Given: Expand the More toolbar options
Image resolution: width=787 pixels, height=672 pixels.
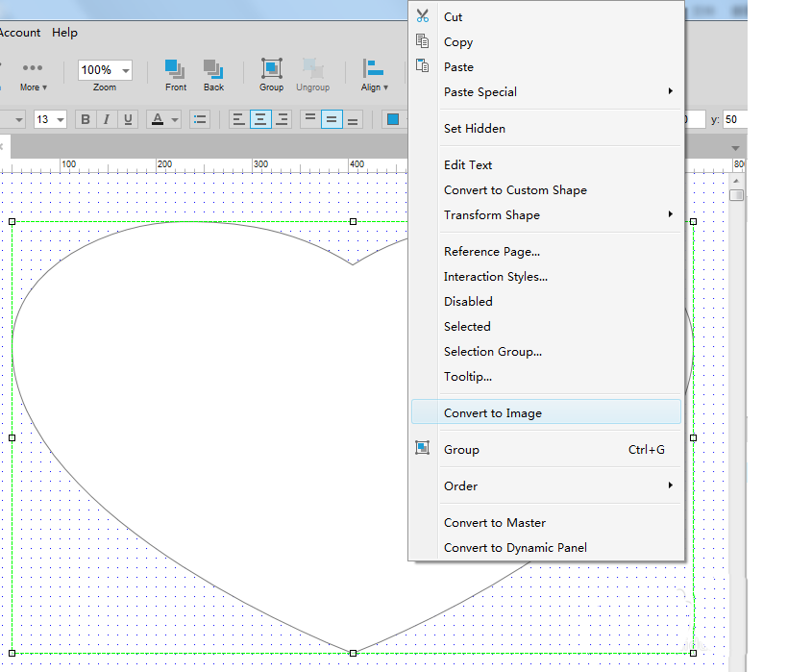Looking at the screenshot, I should click(x=33, y=73).
